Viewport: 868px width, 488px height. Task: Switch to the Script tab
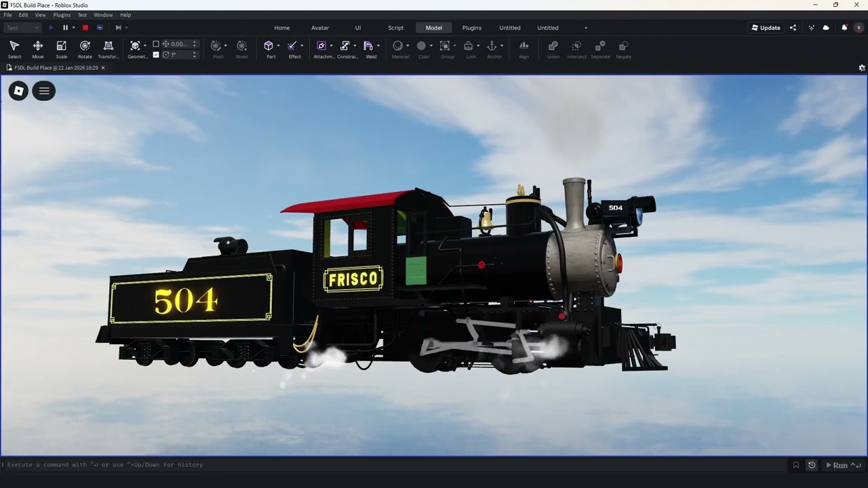(x=396, y=28)
